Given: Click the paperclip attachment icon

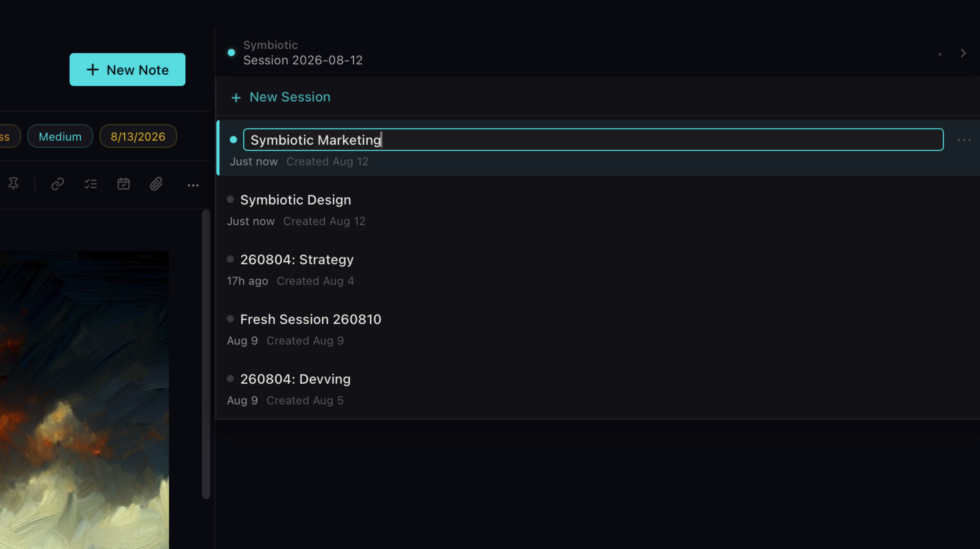Looking at the screenshot, I should 156,184.
